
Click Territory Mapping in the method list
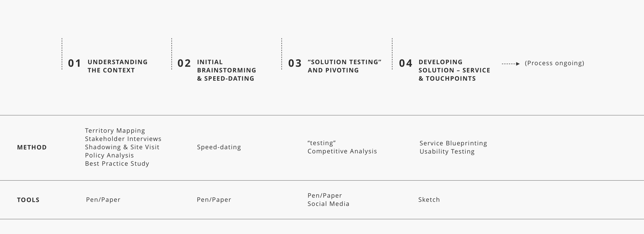point(115,131)
